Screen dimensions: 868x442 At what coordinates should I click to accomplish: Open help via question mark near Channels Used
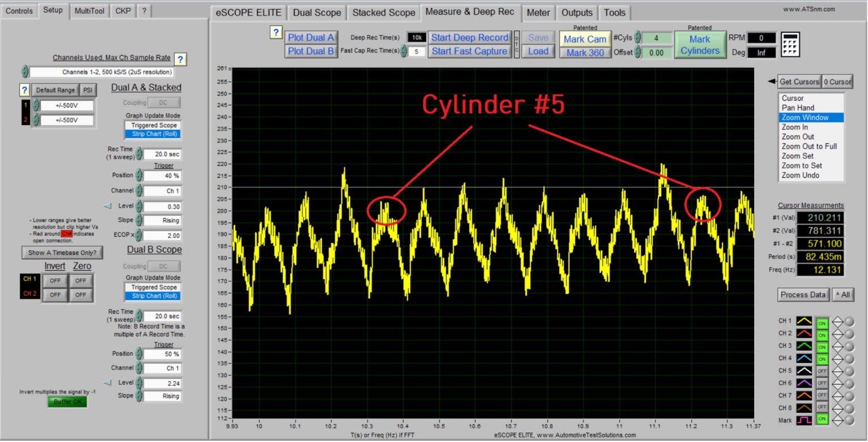(180, 58)
